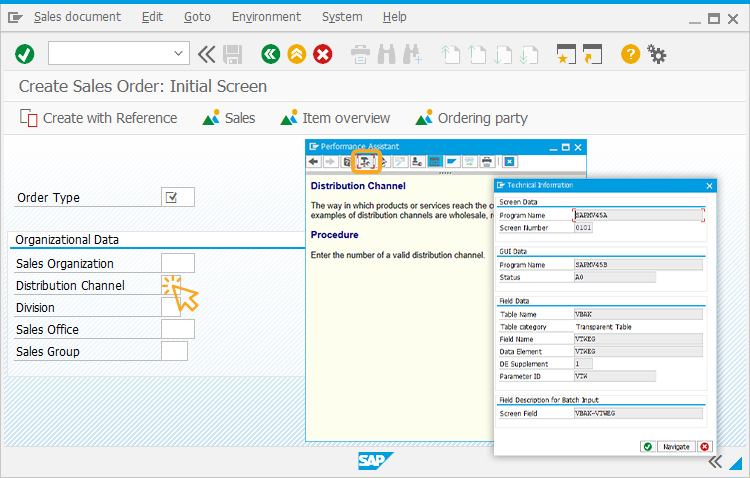The image size is (750, 478).
Task: Click the Sales Office input field
Action: (178, 329)
